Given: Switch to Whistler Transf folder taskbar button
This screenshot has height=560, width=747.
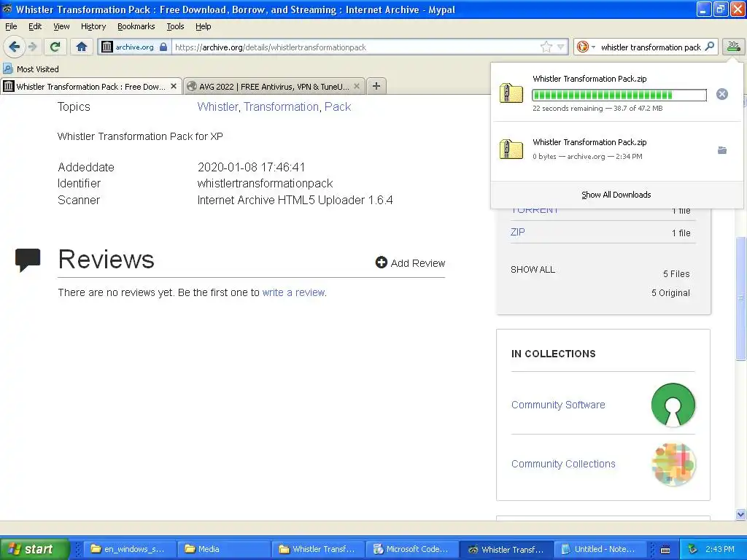Looking at the screenshot, I should [318, 549].
